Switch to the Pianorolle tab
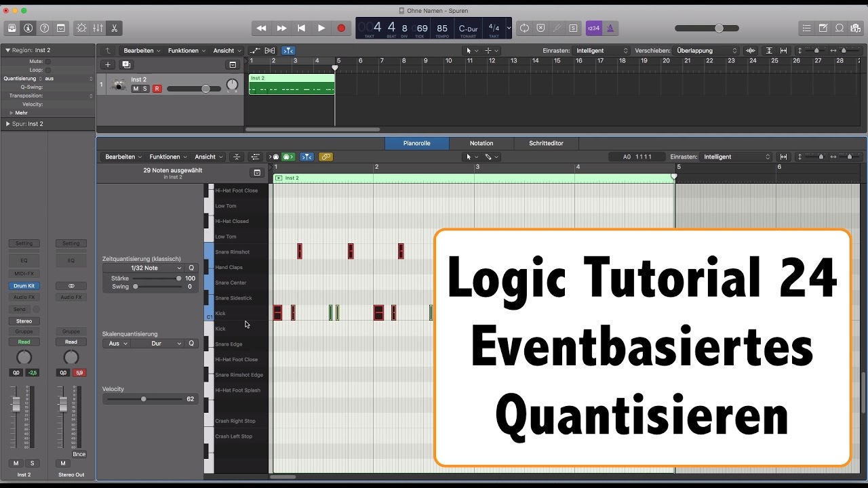The width and height of the screenshot is (868, 488). pyautogui.click(x=417, y=143)
